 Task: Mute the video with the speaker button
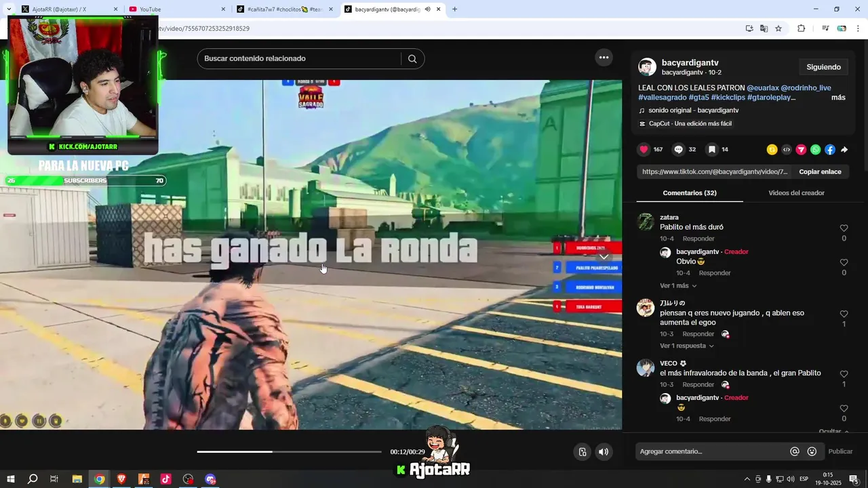[604, 452]
